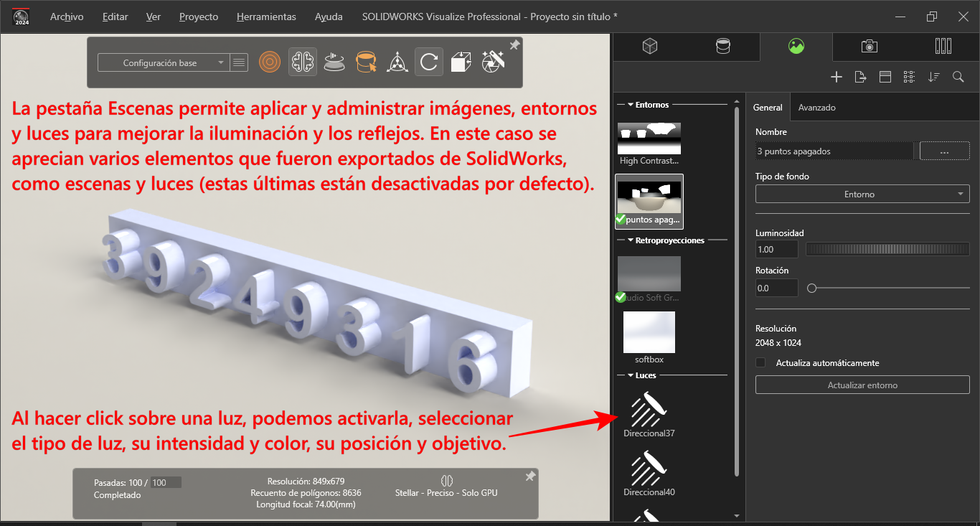Click the ellipsis button beside Nombre field
Image resolution: width=980 pixels, height=526 pixels.
(x=944, y=151)
